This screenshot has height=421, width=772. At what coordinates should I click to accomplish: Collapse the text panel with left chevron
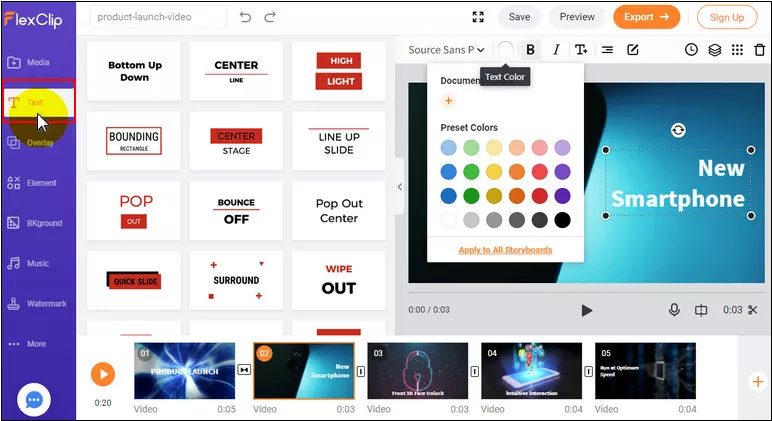400,187
